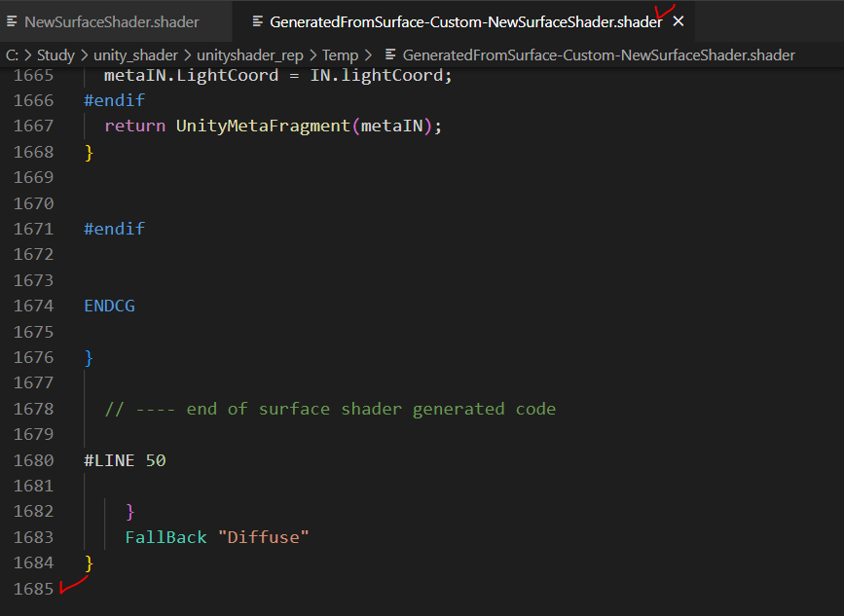
Task: Open the Temp breadcrumb folder
Action: click(340, 55)
